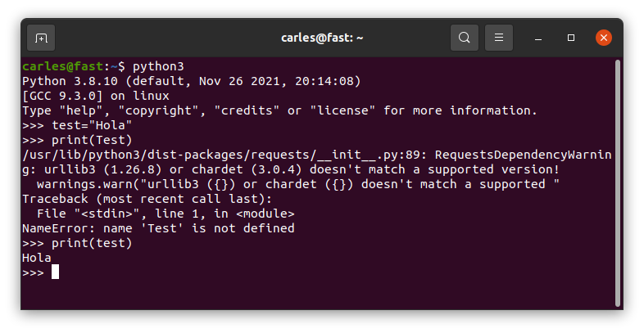Open a new terminal tab
Viewport: 644px width, 333px height.
(x=41, y=38)
